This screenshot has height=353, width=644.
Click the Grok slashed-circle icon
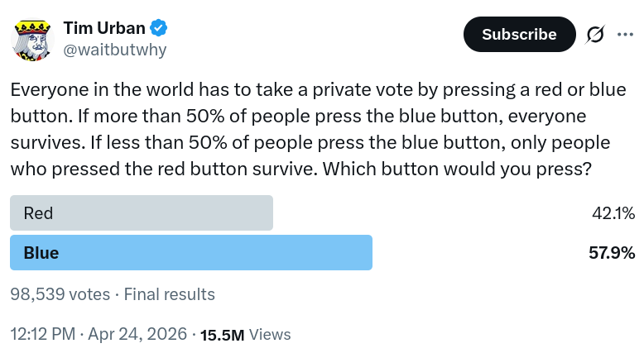point(594,35)
